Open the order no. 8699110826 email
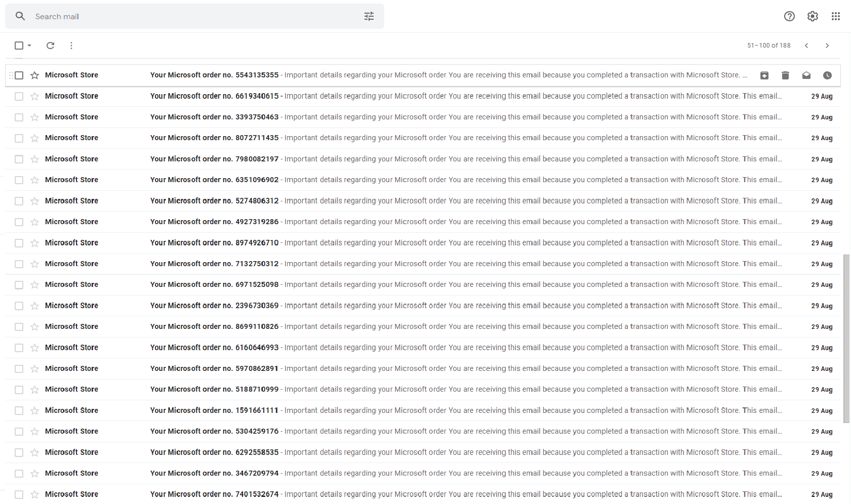Screen dimensions: 851x504 [423, 327]
